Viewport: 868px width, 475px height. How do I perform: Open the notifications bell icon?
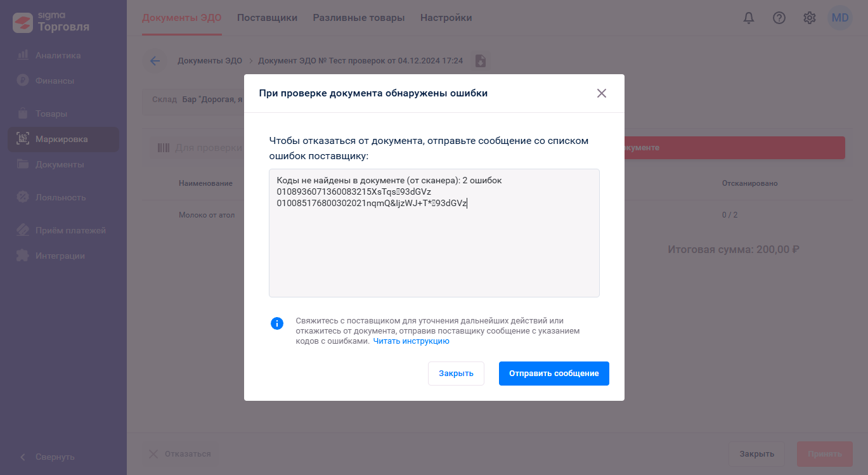749,18
